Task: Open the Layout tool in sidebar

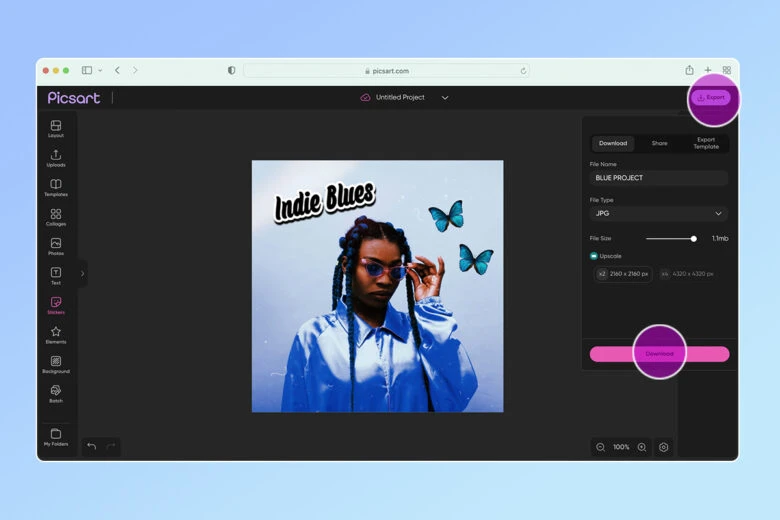Action: [x=56, y=128]
